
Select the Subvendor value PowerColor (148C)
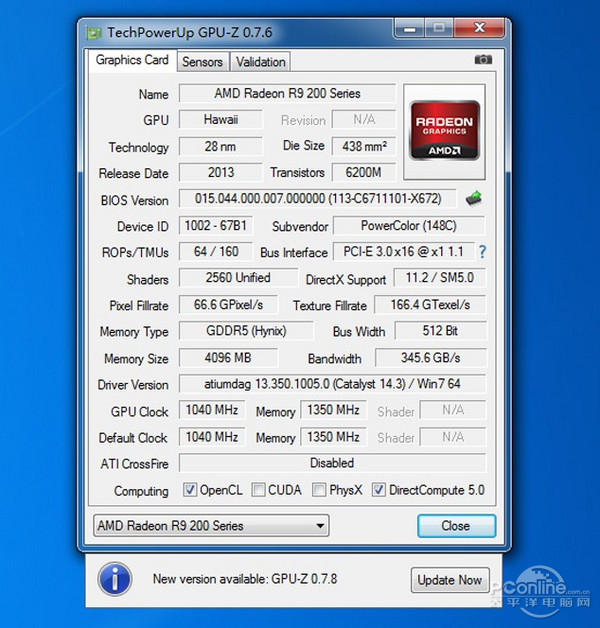point(409,225)
